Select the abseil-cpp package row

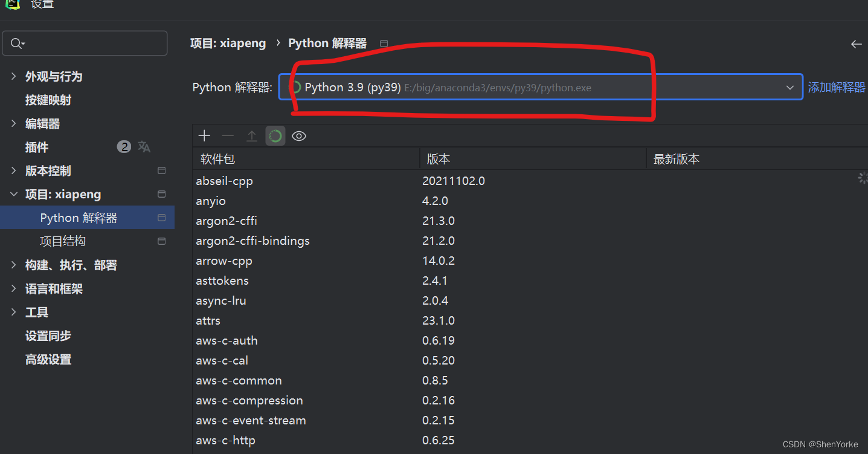coord(530,181)
